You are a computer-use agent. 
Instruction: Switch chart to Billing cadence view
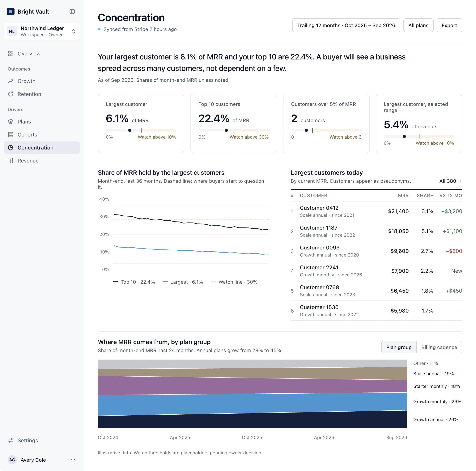pos(439,347)
